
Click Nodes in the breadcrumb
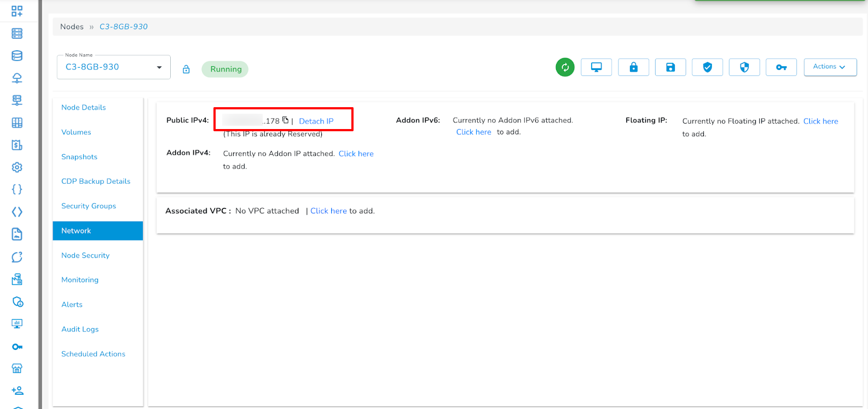[x=72, y=27]
